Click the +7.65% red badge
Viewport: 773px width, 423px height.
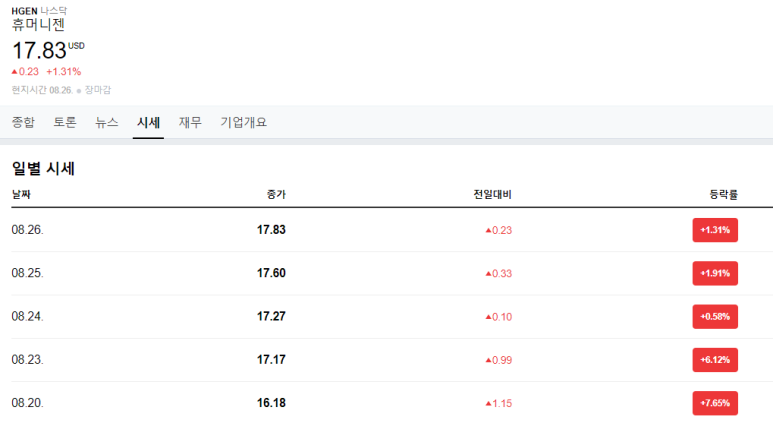pos(715,403)
